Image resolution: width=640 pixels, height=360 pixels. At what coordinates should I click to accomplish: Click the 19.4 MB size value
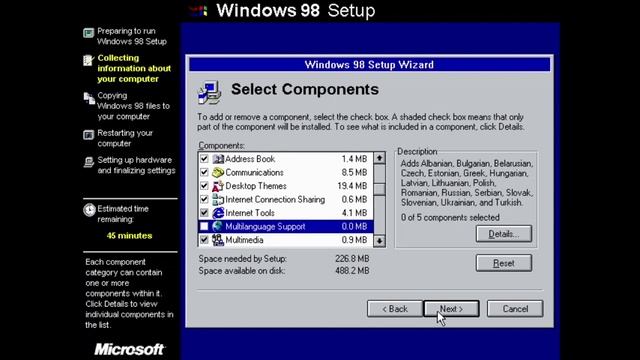point(352,186)
